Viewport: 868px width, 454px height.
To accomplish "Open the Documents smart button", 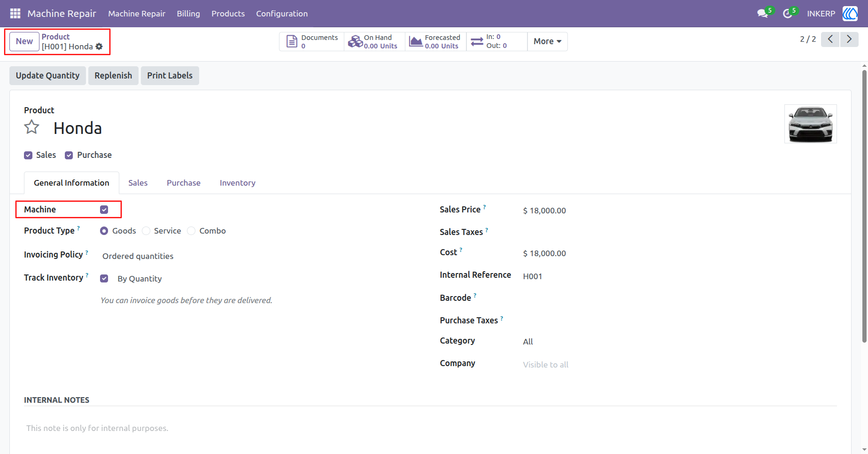I will pyautogui.click(x=312, y=41).
